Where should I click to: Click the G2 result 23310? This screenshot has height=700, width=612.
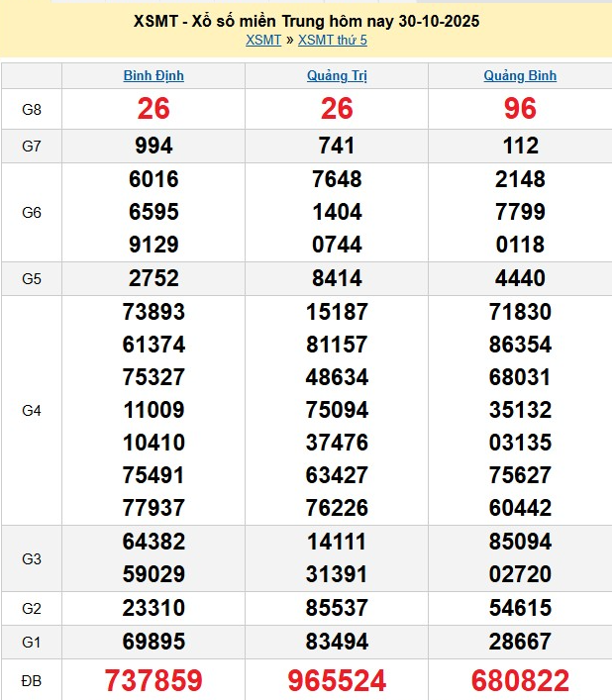[153, 608]
